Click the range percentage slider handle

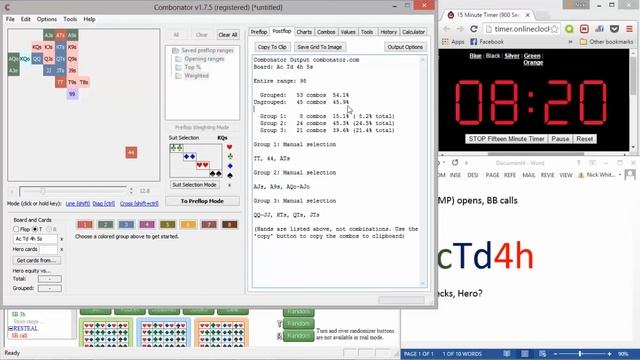tap(42, 191)
